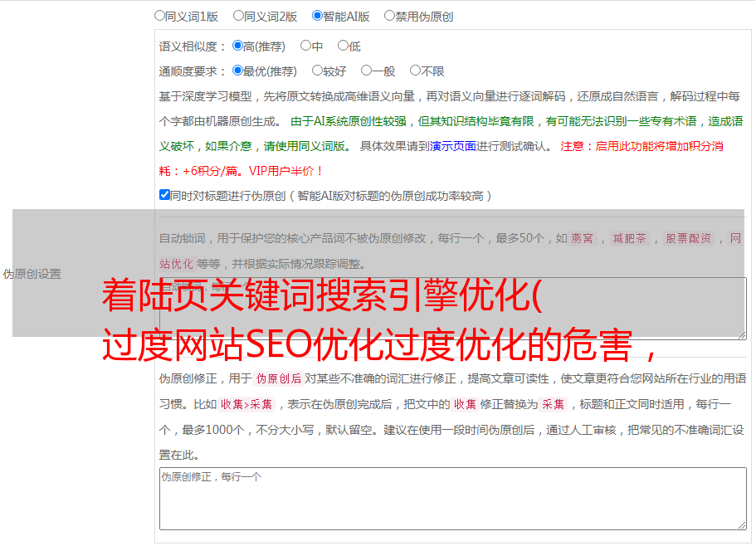This screenshot has width=756, height=546.
Task: Click the 减肥茶 example keyword tag
Action: click(629, 238)
